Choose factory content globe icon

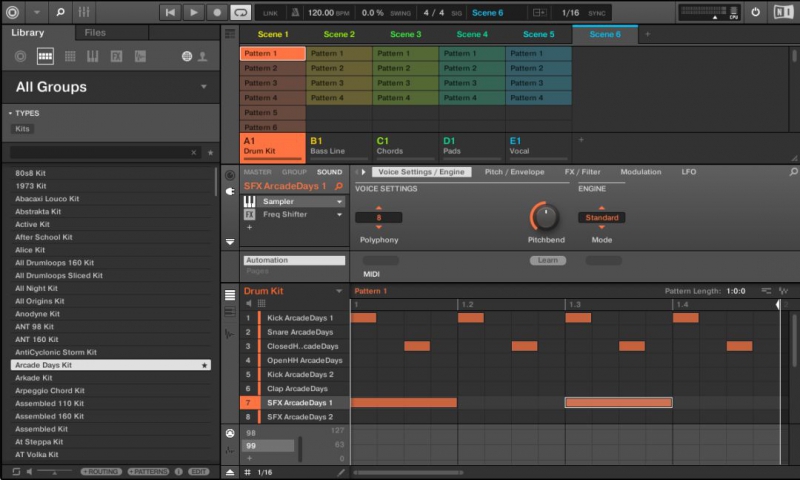pos(187,57)
